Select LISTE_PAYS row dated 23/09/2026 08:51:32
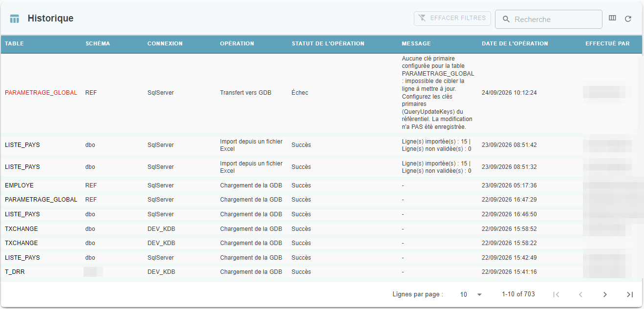Screen dimensions: 644x309 [x=322, y=167]
